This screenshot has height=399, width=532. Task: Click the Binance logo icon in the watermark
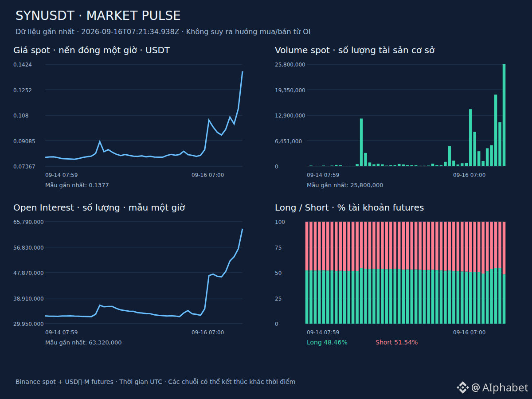tap(463, 387)
